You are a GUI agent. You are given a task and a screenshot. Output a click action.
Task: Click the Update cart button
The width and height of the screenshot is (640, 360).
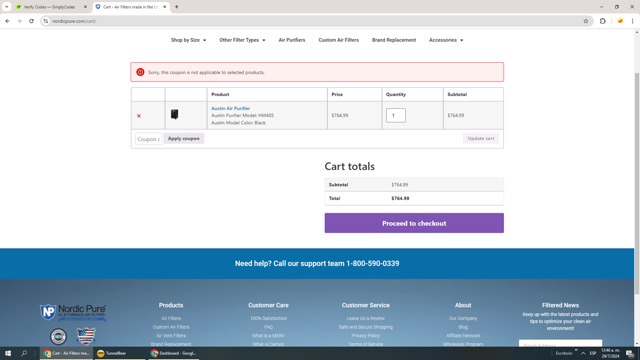click(x=481, y=139)
